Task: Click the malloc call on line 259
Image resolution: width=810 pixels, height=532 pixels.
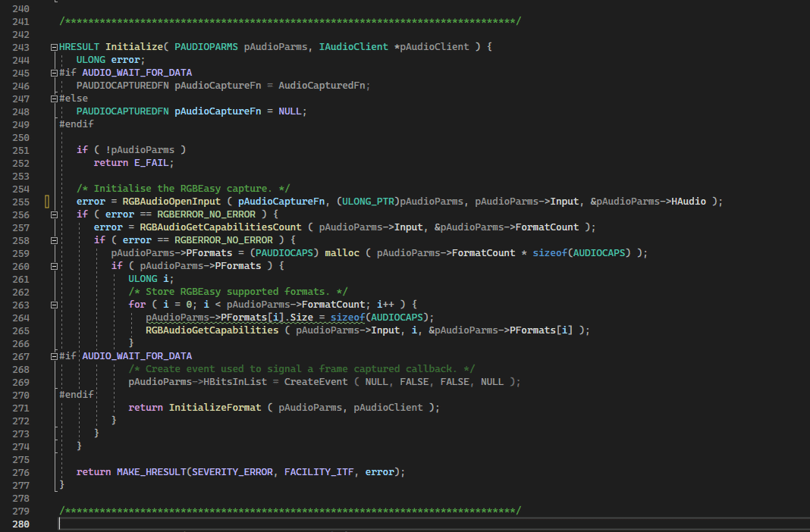Action: pyautogui.click(x=342, y=253)
